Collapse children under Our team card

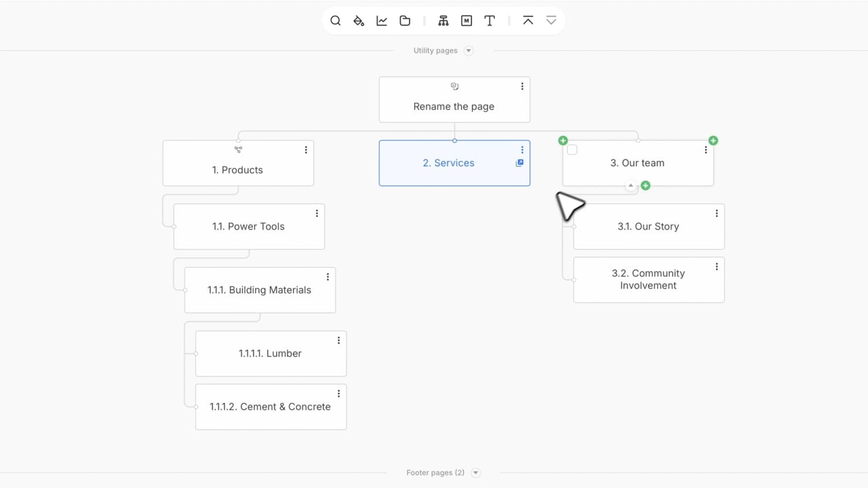tap(631, 186)
